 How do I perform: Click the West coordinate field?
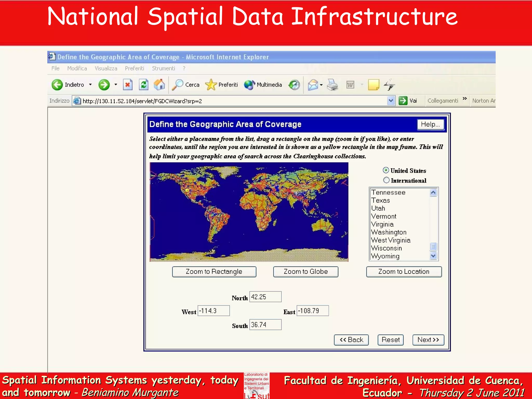click(x=214, y=311)
